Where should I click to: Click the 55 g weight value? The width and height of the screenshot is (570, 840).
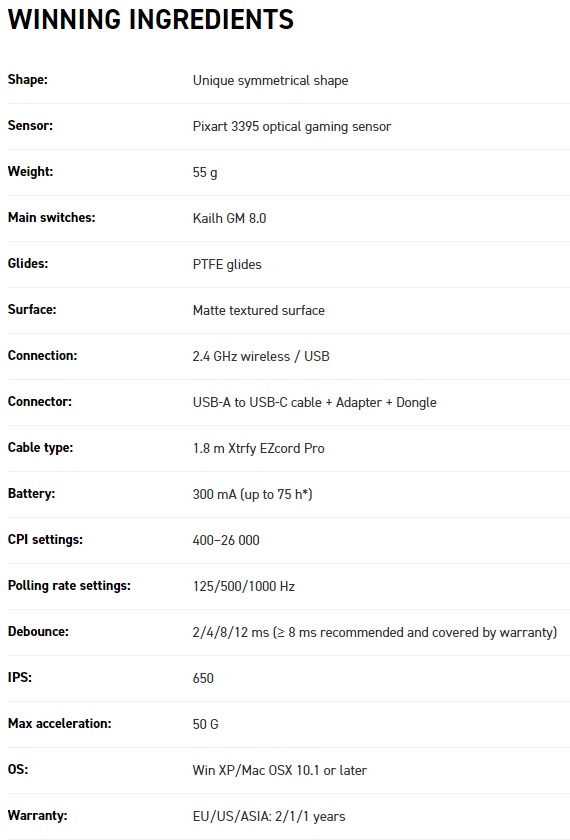click(205, 172)
